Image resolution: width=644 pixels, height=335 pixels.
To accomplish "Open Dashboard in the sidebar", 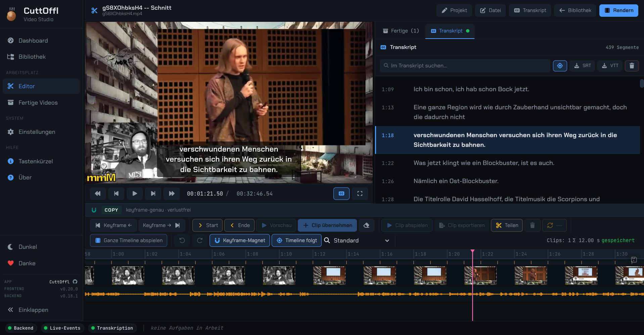I will [x=41, y=41].
